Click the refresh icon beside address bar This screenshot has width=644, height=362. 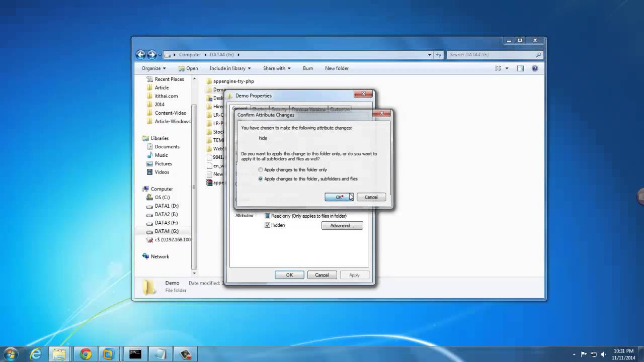438,55
